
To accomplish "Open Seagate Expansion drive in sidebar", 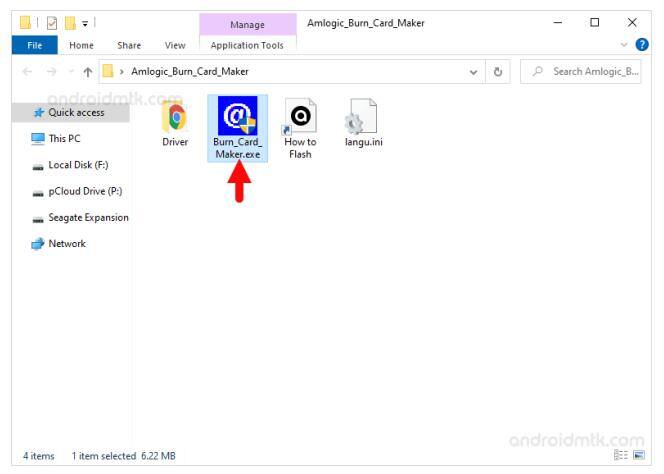I will pyautogui.click(x=88, y=217).
